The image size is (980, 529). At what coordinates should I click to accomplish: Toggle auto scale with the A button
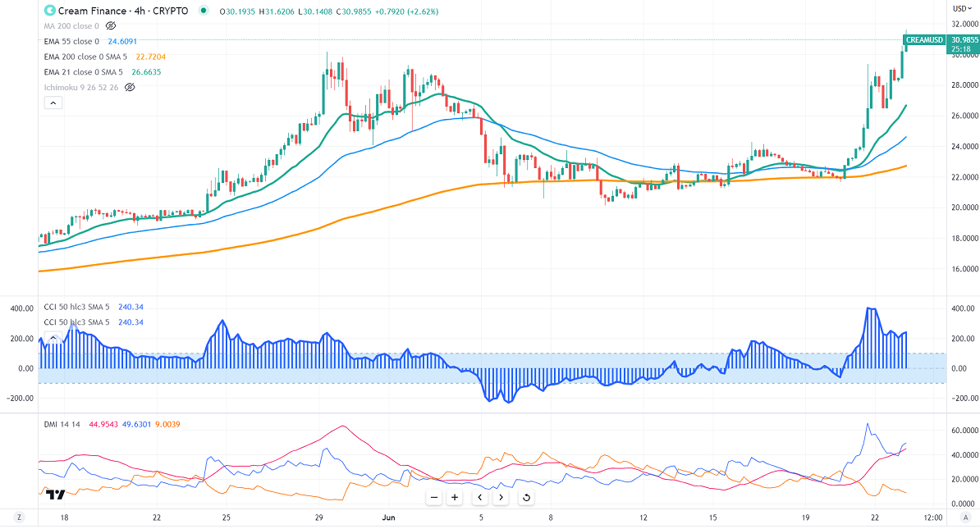tap(965, 518)
